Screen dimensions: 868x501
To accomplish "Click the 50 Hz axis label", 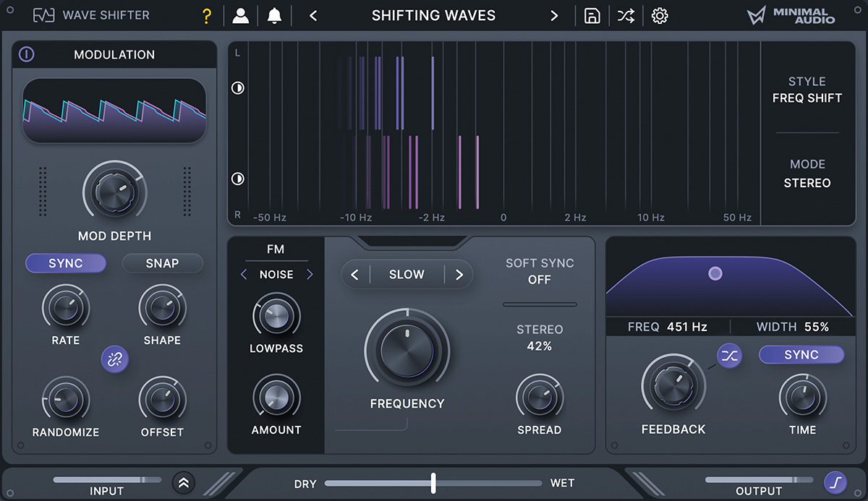I will coord(737,218).
